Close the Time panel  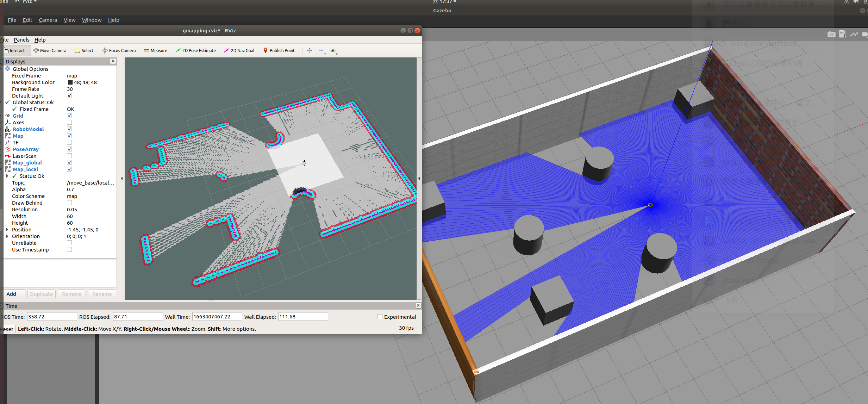coord(418,305)
